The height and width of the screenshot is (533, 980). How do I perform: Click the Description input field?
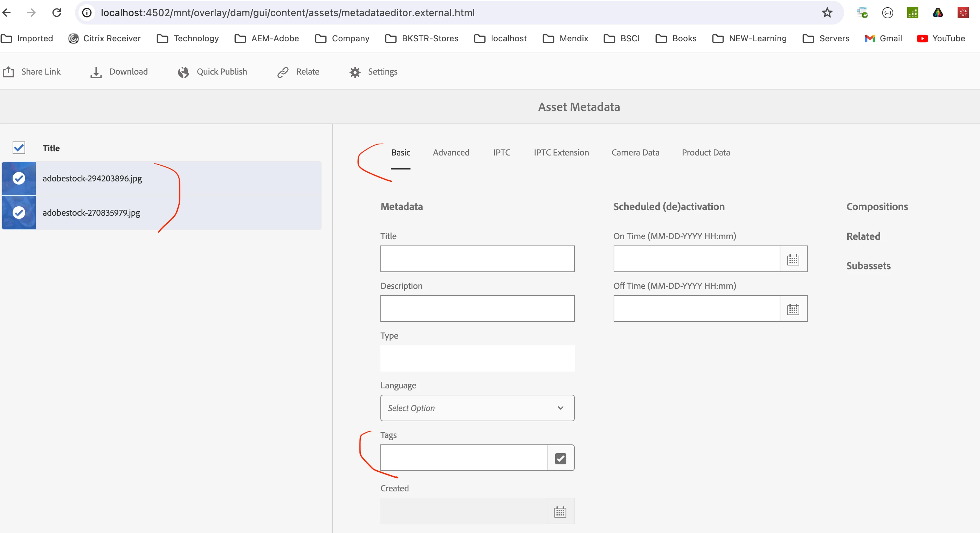click(477, 309)
